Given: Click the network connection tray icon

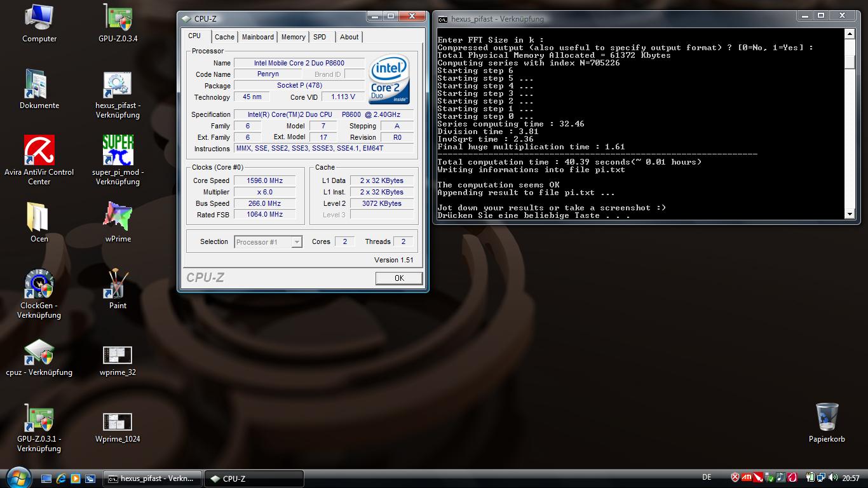Looking at the screenshot, I should click(x=822, y=478).
